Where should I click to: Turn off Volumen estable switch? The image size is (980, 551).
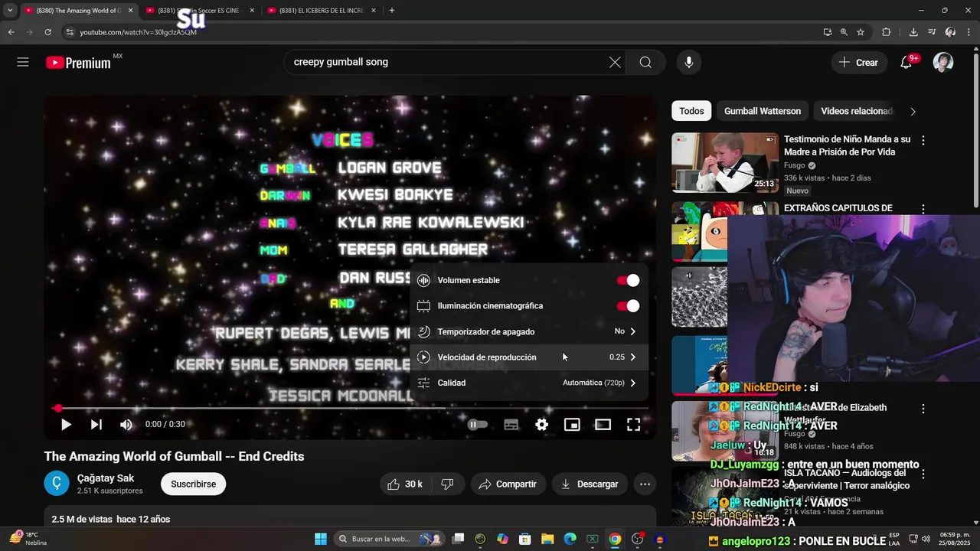point(628,280)
